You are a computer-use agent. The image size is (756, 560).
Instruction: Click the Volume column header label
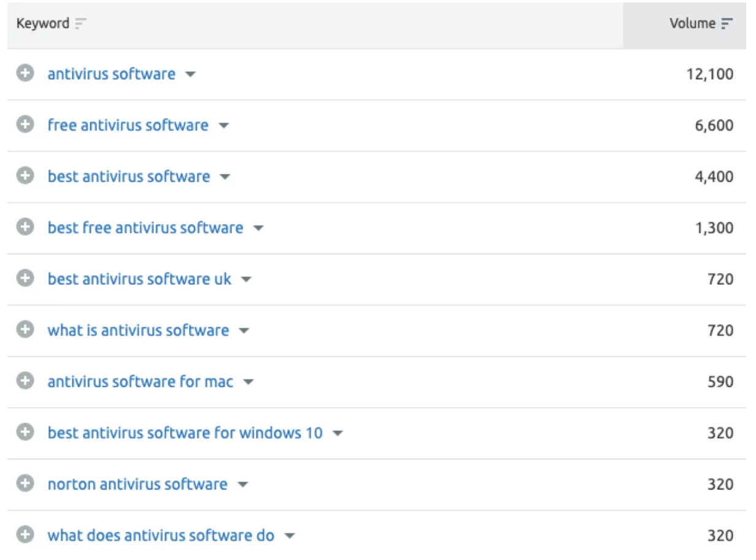[692, 24]
